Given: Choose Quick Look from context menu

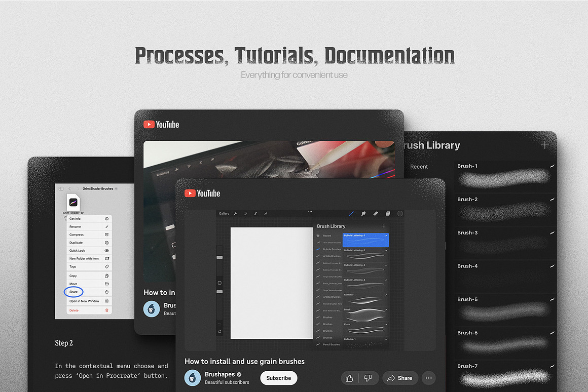Looking at the screenshot, I should click(x=77, y=251).
